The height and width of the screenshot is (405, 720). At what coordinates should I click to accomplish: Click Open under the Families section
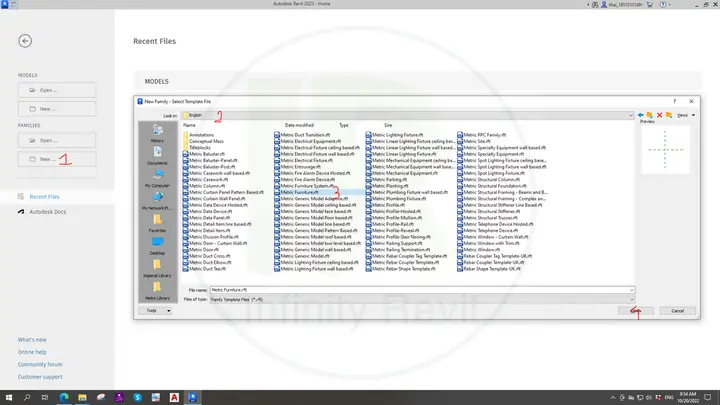pyautogui.click(x=57, y=140)
